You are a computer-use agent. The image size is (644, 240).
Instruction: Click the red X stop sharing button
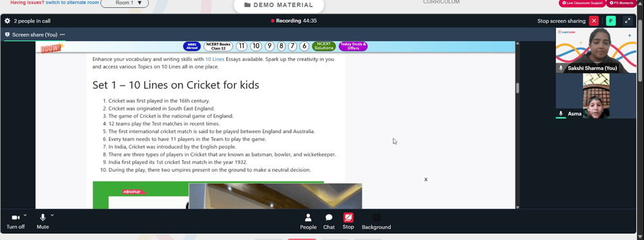pos(594,21)
